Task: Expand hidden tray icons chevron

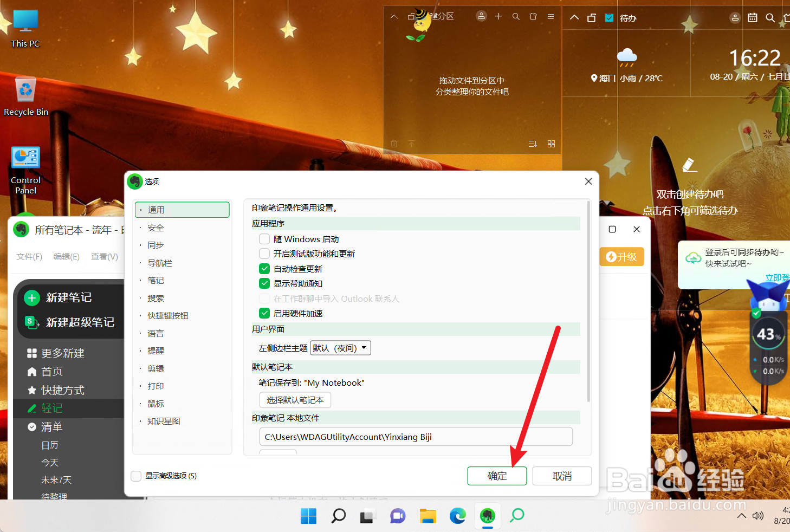Action: click(741, 516)
